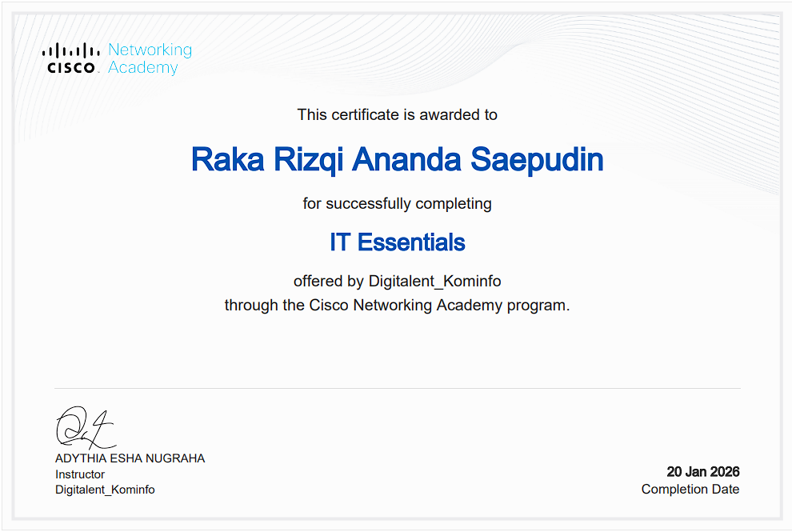792x532 pixels.
Task: Click the course title 'IT Essentials'
Action: 397,242
